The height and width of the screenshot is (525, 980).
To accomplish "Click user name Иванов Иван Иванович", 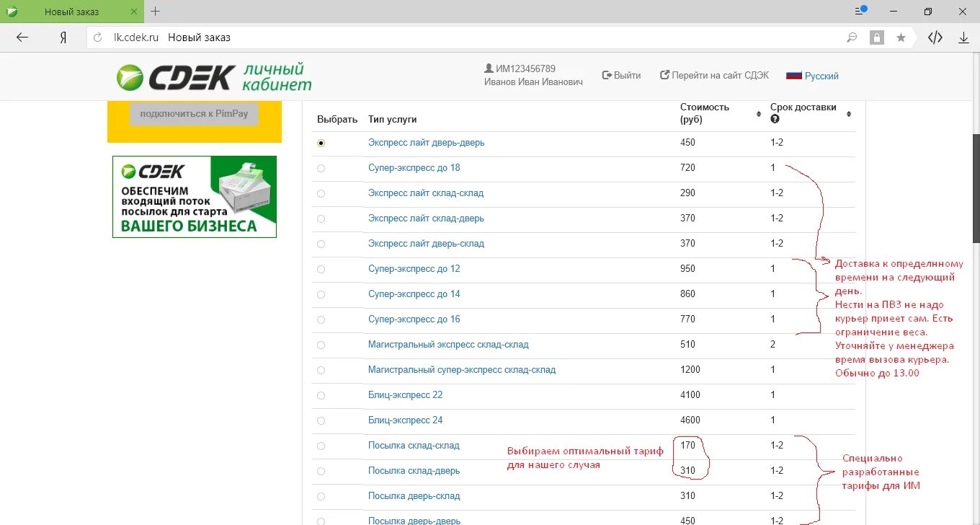I will click(x=533, y=82).
